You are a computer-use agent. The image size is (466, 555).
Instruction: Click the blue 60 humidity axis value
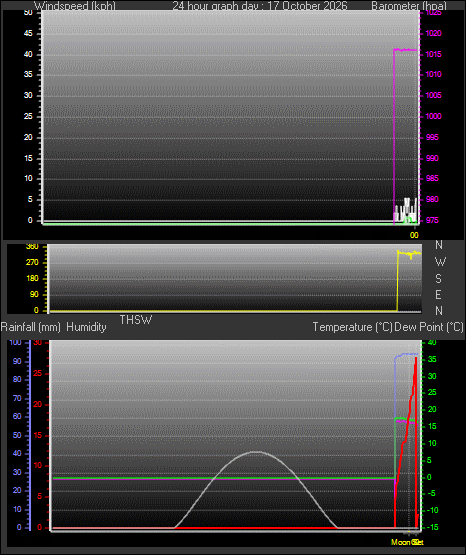(17, 417)
